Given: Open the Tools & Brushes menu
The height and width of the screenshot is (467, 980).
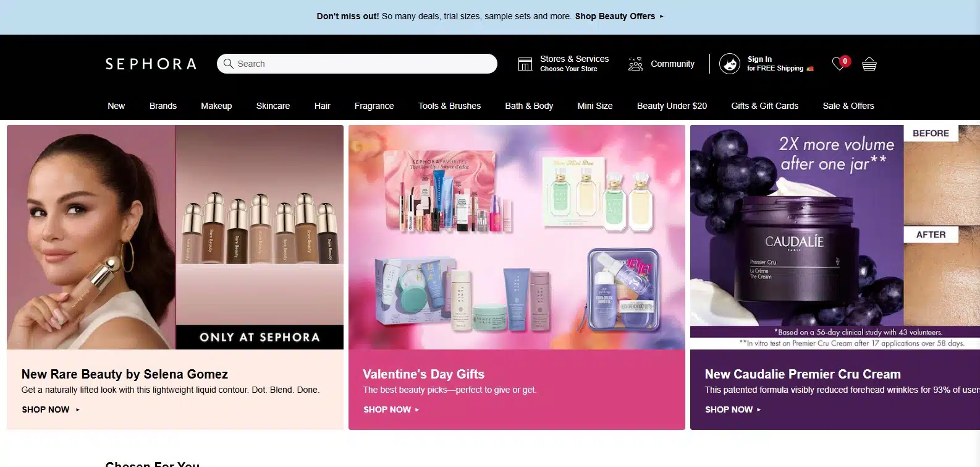Looking at the screenshot, I should click(x=449, y=106).
